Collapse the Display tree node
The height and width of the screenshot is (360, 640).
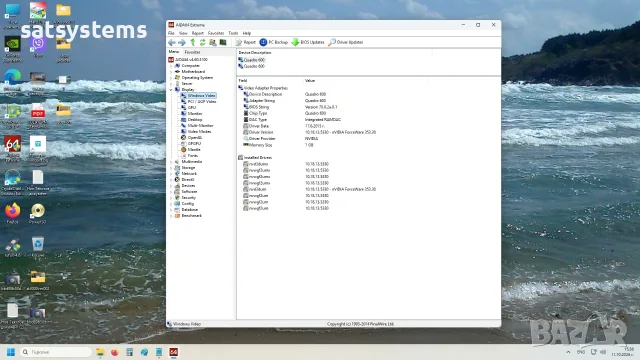171,90
